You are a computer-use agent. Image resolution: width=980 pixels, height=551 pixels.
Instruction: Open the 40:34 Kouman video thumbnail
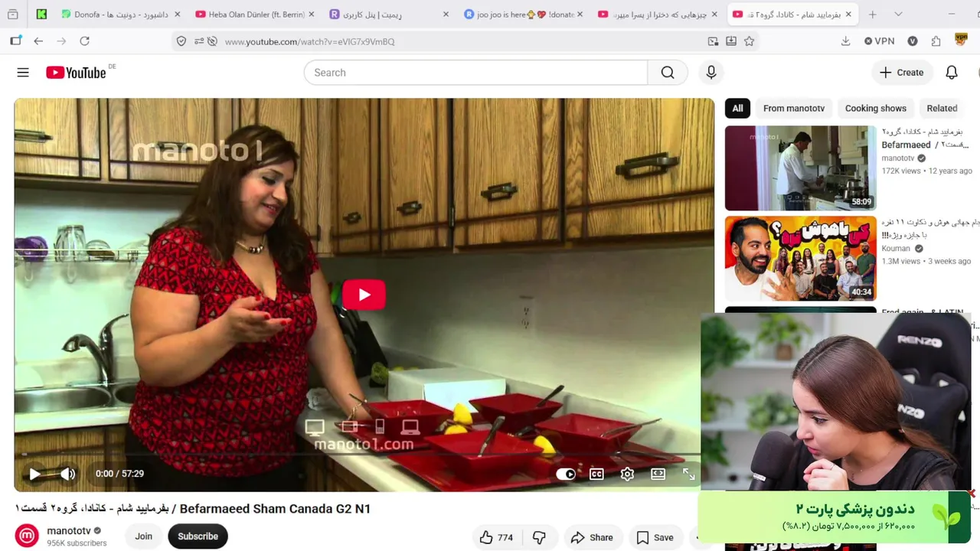(x=800, y=258)
